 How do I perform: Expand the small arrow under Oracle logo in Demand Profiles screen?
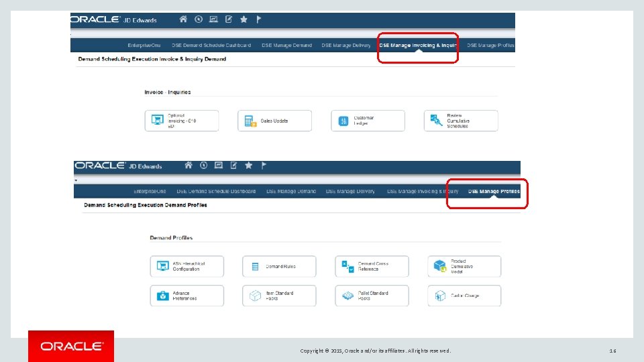[x=76, y=180]
